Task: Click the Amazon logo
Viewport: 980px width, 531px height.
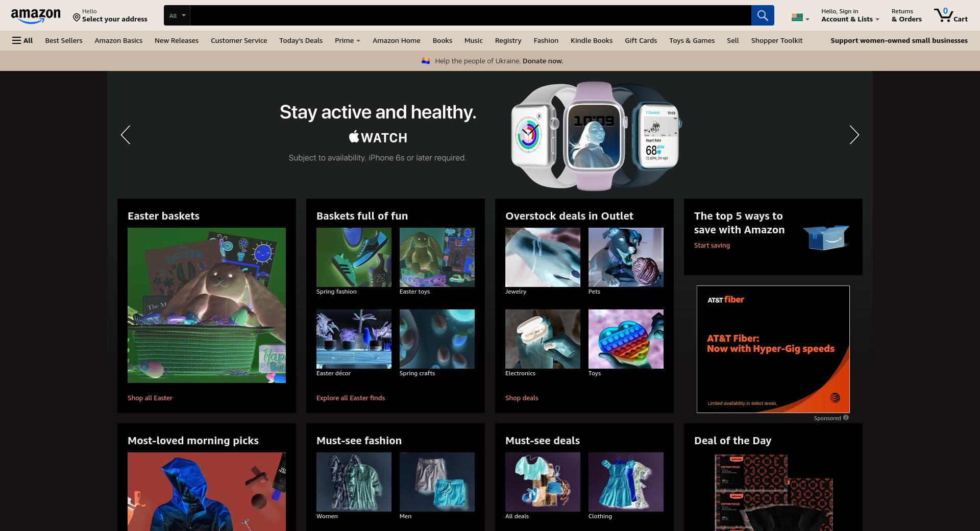Action: point(35,16)
